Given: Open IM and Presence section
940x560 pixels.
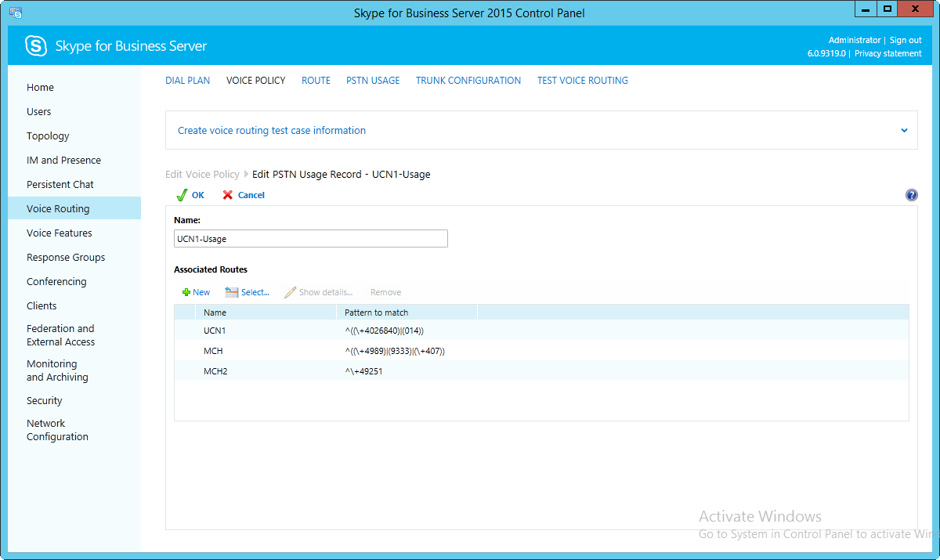Looking at the screenshot, I should [63, 161].
